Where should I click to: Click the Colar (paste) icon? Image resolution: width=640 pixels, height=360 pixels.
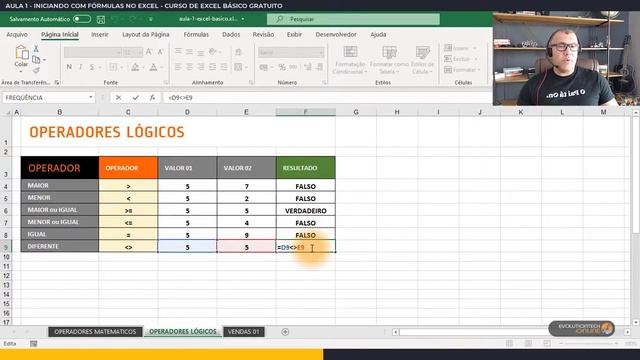(21, 53)
